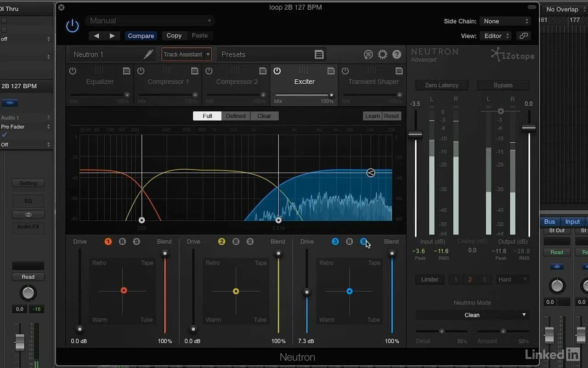Open the Pre Fader dropdown

(26, 126)
